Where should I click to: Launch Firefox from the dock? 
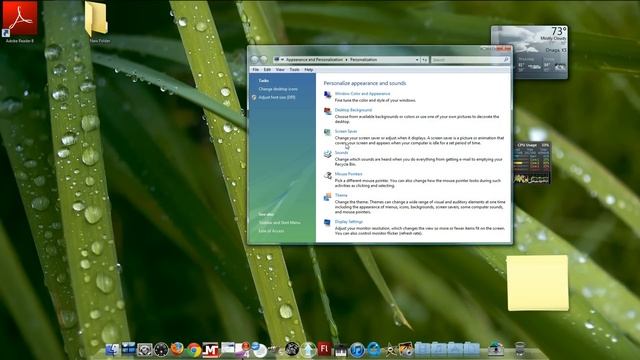[x=177, y=349]
